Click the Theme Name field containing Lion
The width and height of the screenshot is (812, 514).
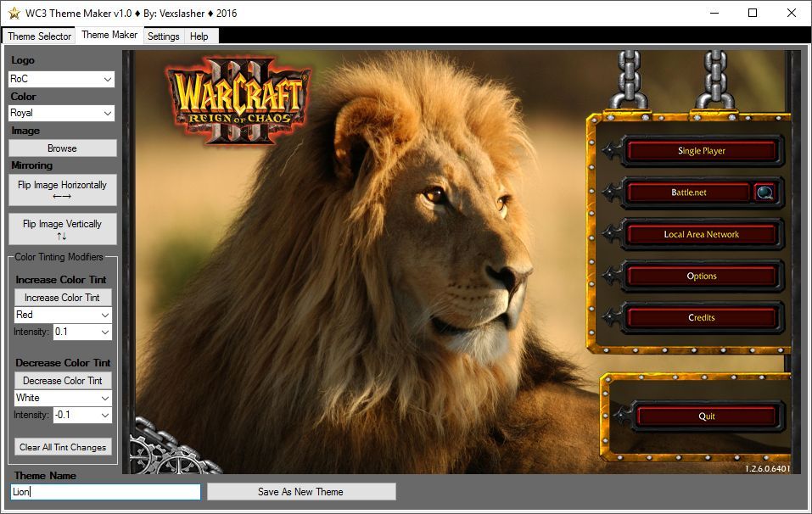tap(106, 492)
